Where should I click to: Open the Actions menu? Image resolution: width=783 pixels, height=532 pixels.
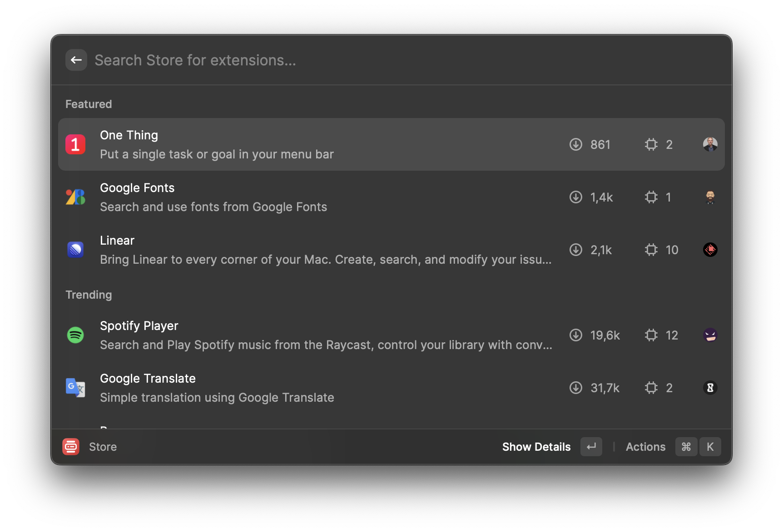645,447
